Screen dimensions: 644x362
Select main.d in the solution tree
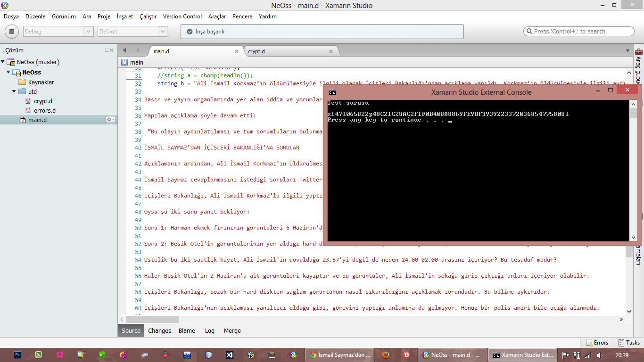(x=37, y=120)
